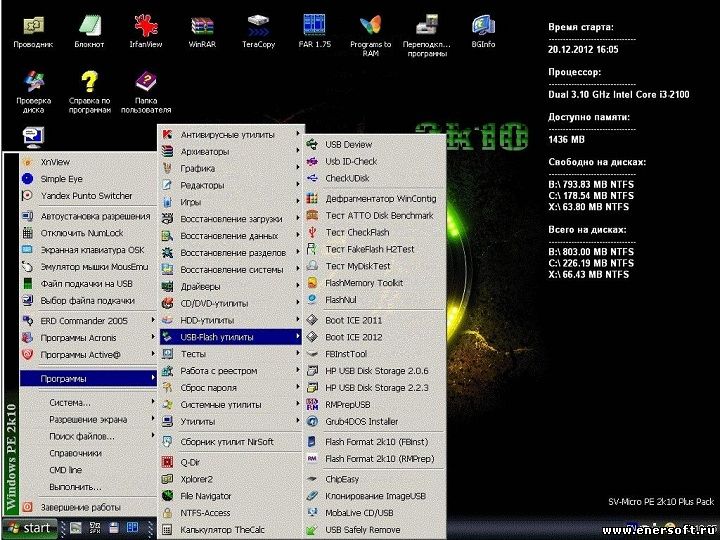Image resolution: width=720 pixels, height=540 pixels.
Task: Click Отключить NumLock in start menu
Action: point(89,233)
